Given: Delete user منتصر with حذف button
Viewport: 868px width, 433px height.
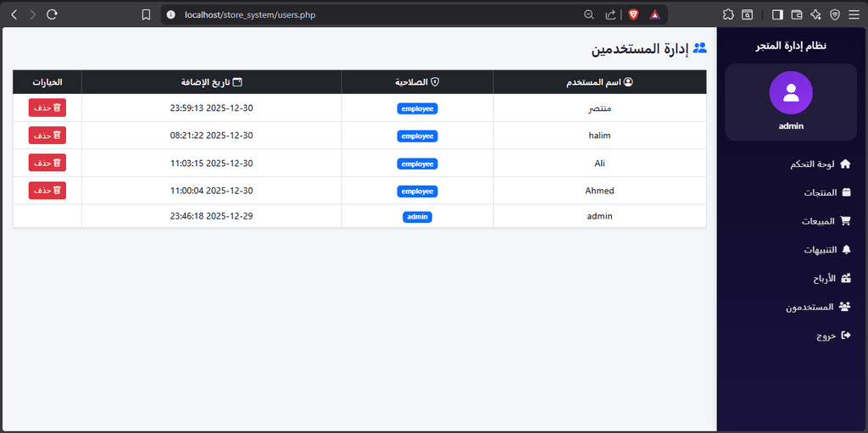Looking at the screenshot, I should point(47,108).
